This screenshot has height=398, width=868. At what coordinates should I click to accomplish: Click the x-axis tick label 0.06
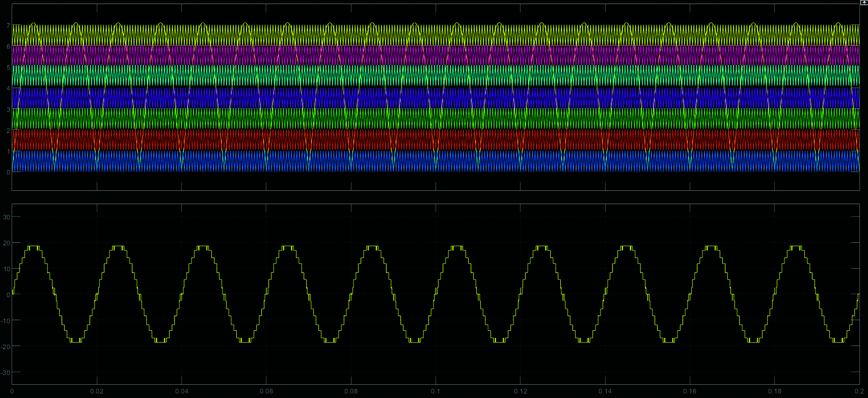[x=266, y=391]
